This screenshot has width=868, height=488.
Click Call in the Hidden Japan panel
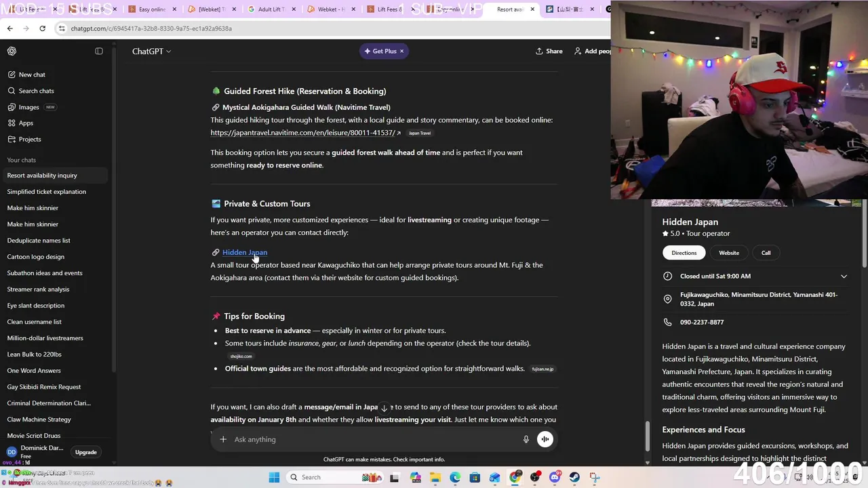click(766, 253)
